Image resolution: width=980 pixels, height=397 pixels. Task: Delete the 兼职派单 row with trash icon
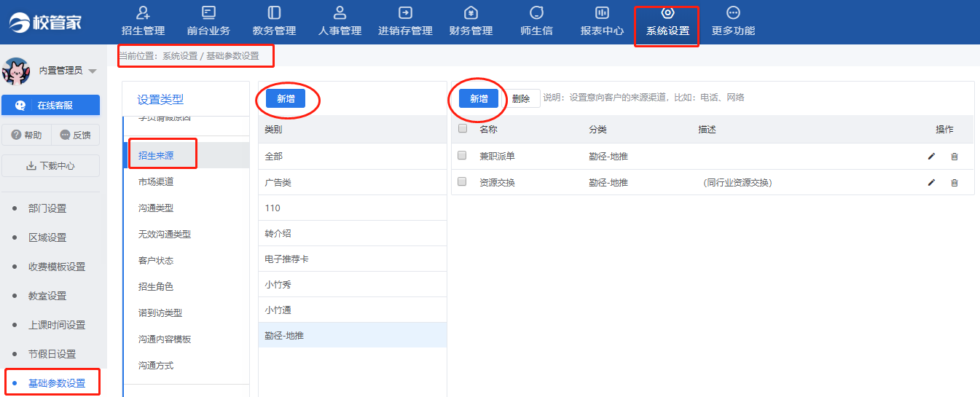tap(954, 156)
